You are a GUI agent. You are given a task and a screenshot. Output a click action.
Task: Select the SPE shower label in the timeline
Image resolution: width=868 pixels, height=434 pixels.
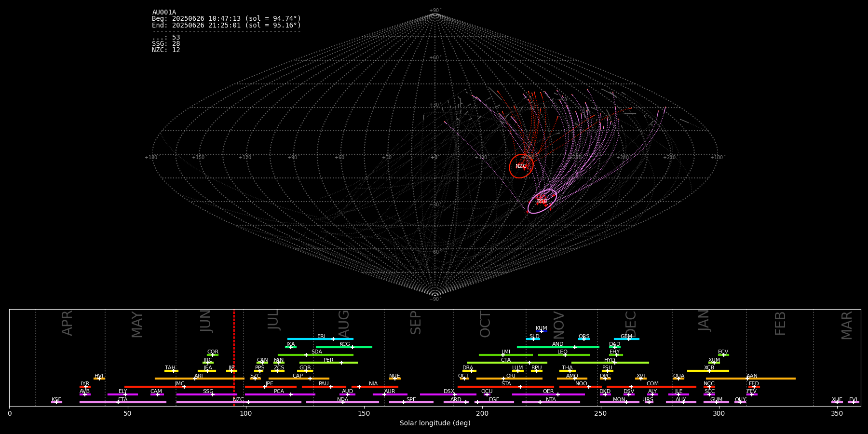pos(411,400)
